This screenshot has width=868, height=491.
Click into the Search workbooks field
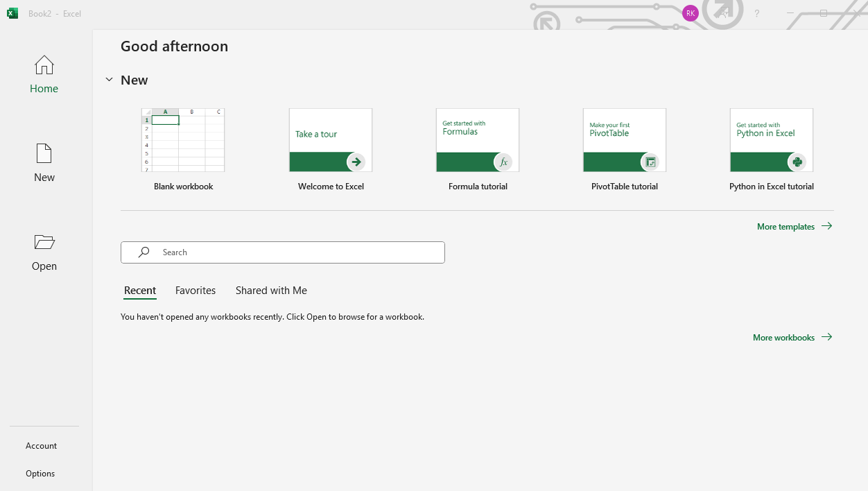pos(283,252)
